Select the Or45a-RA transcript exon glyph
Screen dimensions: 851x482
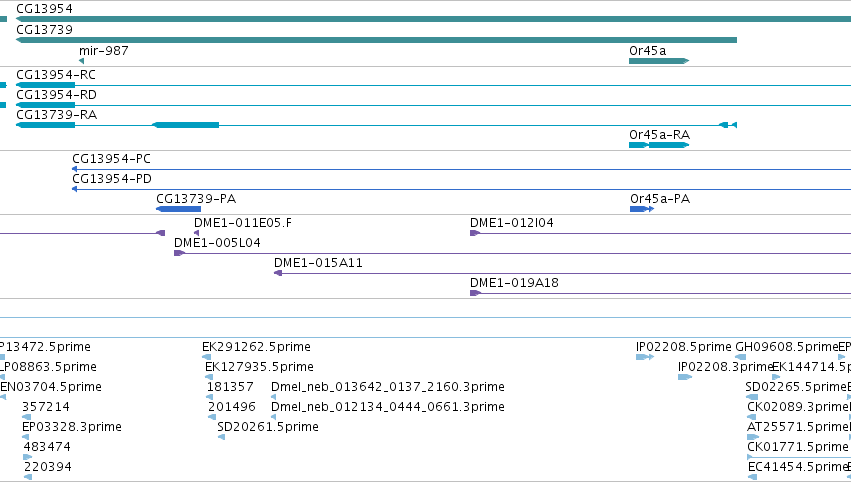pyautogui.click(x=659, y=145)
